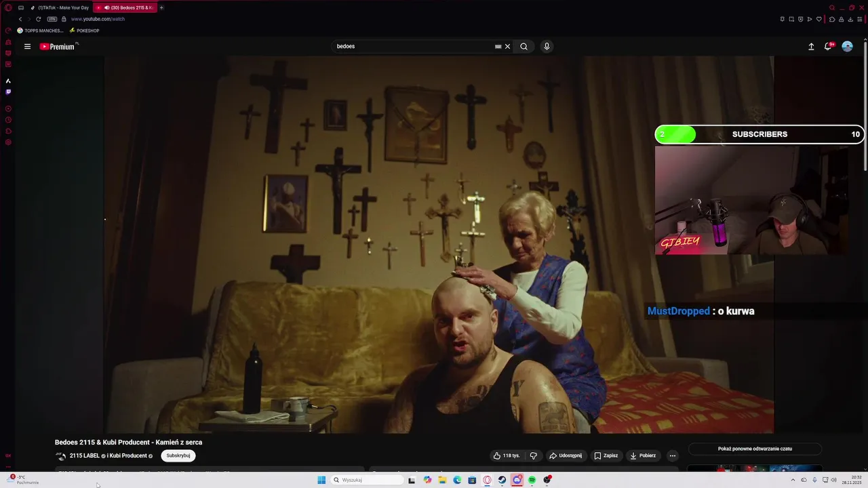The image size is (868, 488).
Task: Open the Easy Setup menu icon
Action: coord(859,19)
